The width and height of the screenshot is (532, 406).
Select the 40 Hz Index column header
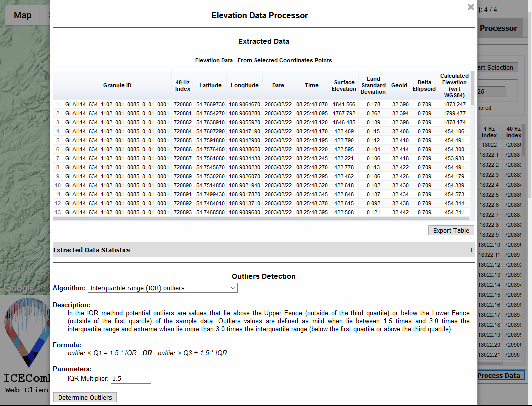(183, 85)
